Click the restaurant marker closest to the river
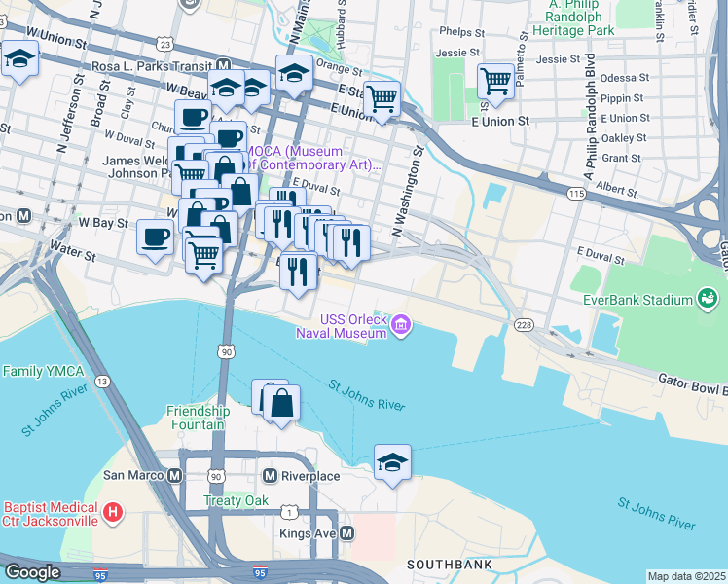728x584 pixels. tap(299, 274)
